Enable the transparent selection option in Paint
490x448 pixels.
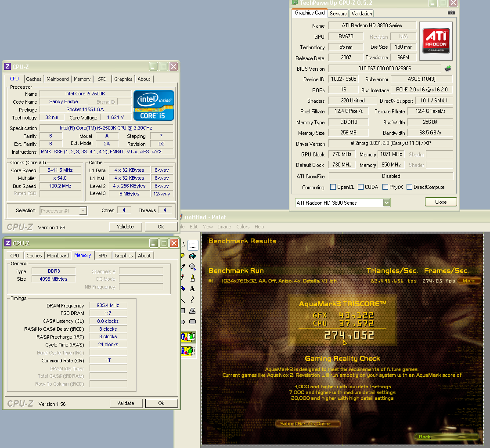pos(188,351)
